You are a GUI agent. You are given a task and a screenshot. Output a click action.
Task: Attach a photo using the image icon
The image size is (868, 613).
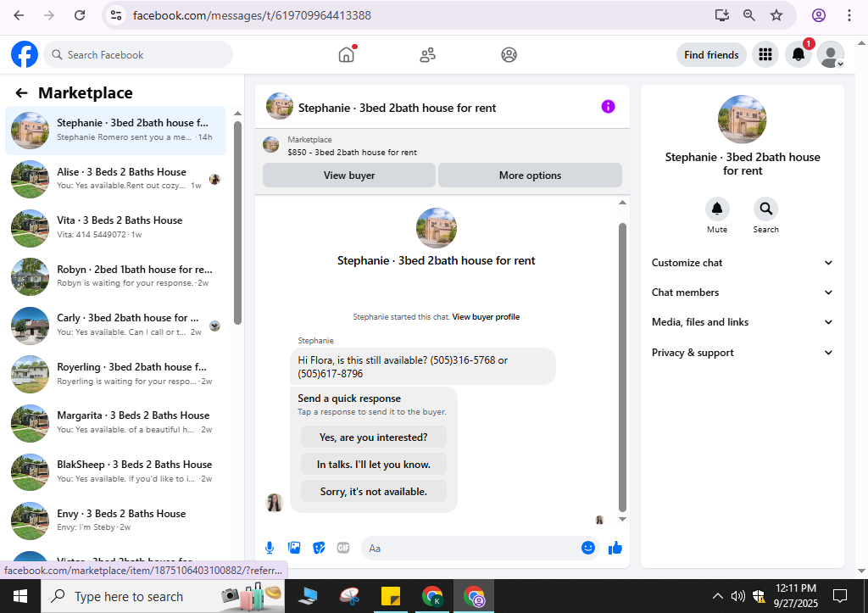(294, 548)
